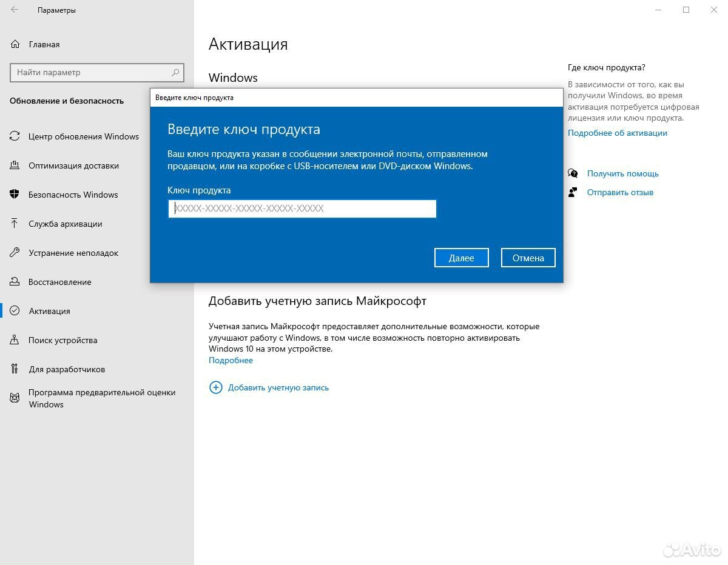Select Восстановление in sidebar
This screenshot has height=565, width=728.
tap(59, 282)
